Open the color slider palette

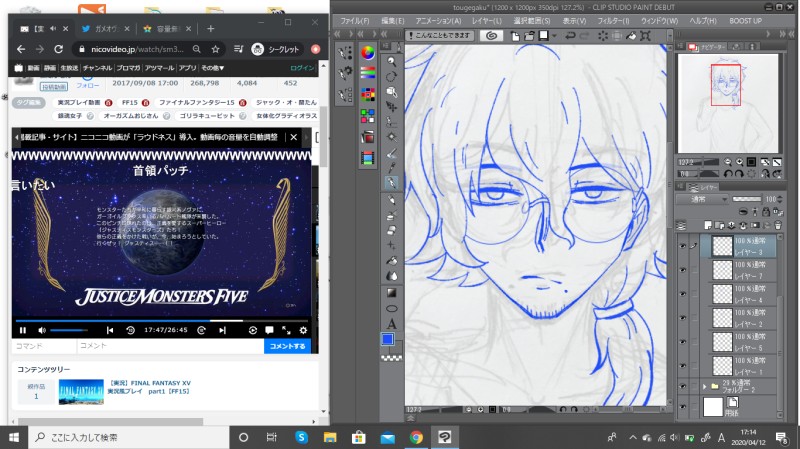(367, 73)
